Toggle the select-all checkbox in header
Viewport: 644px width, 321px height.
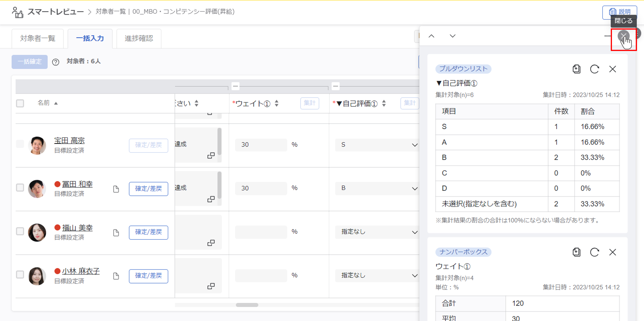coord(20,103)
